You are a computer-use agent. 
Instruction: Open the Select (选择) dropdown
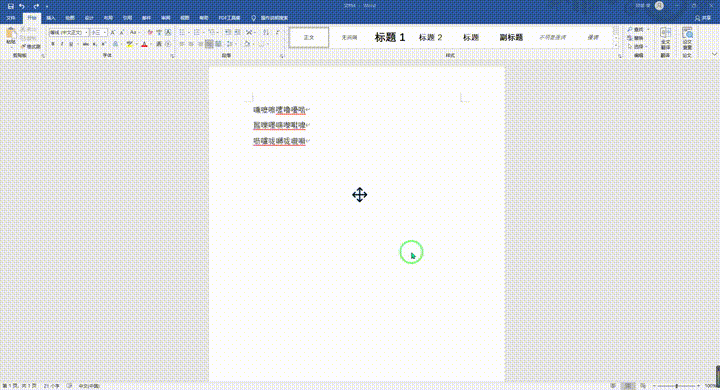pyautogui.click(x=637, y=46)
